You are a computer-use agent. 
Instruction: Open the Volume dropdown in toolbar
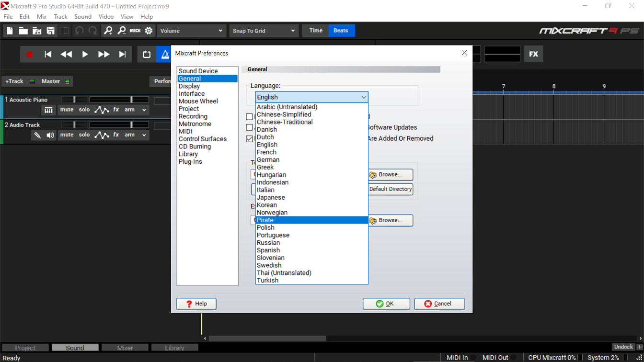pos(191,31)
